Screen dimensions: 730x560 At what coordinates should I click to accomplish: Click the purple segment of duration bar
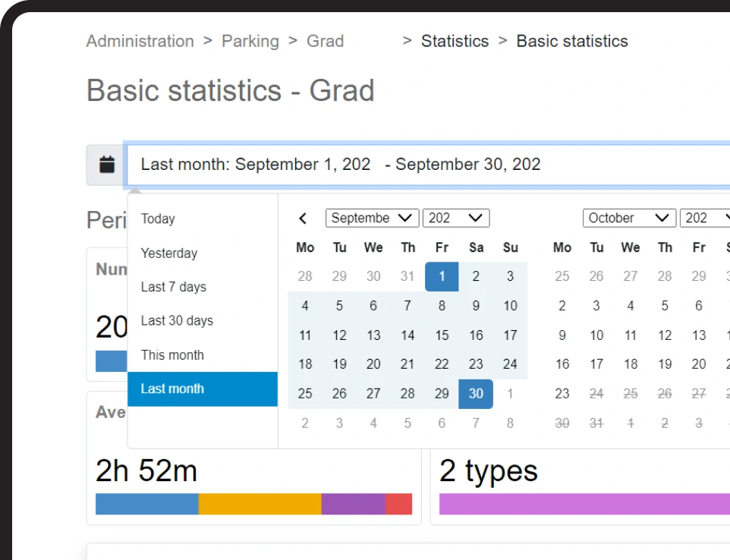[354, 504]
